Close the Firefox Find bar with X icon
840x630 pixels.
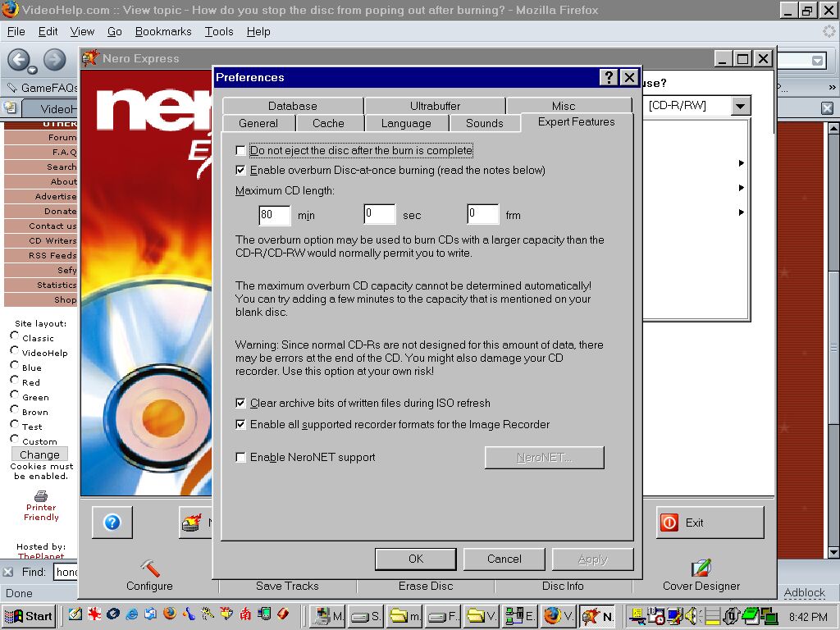[8, 572]
